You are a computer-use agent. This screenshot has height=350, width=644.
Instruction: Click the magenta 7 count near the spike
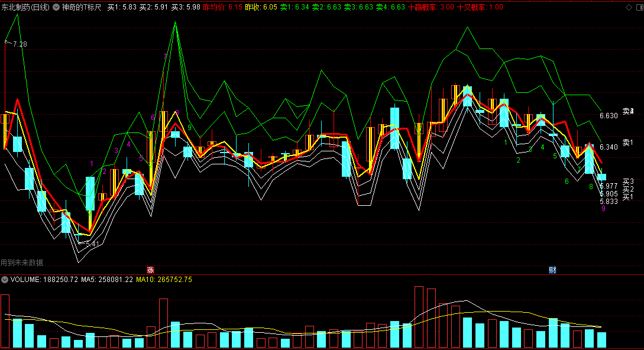click(166, 57)
